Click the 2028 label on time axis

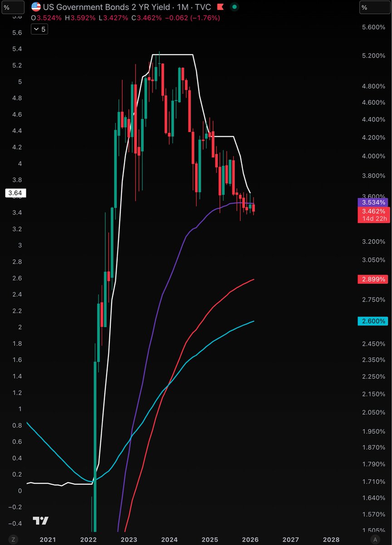(331, 539)
